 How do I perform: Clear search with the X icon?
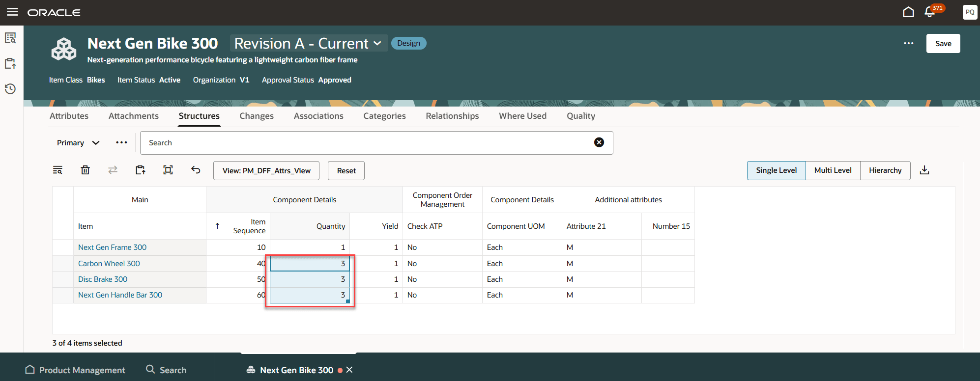[599, 142]
